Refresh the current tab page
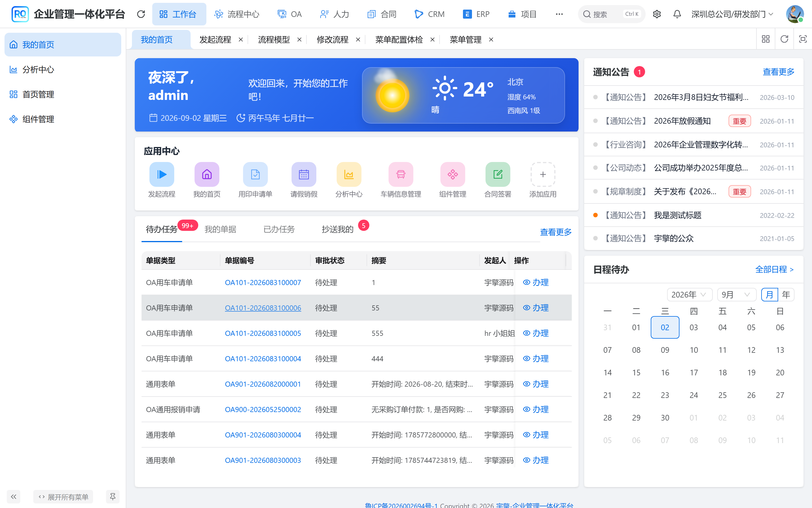The height and width of the screenshot is (508, 812). pyautogui.click(x=784, y=39)
